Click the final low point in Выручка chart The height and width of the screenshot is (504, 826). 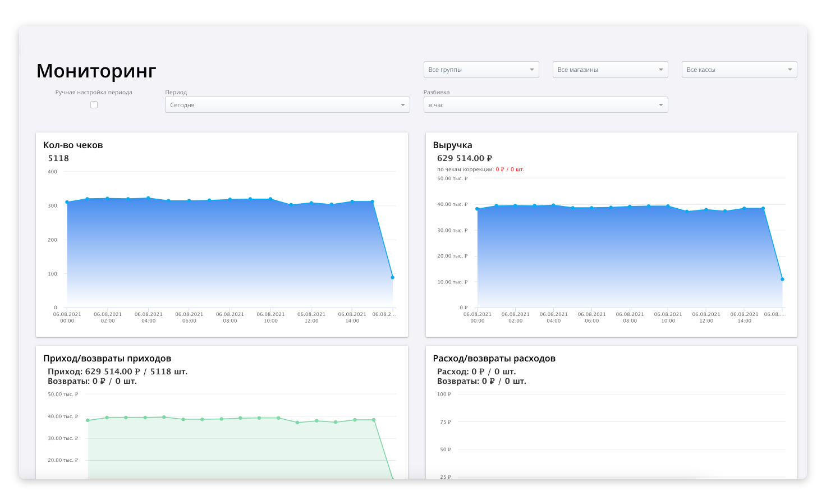coord(782,279)
